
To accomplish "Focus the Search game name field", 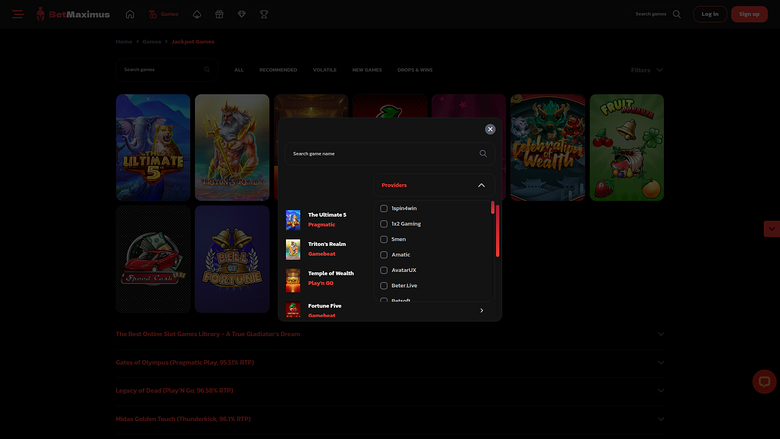I will 390,154.
